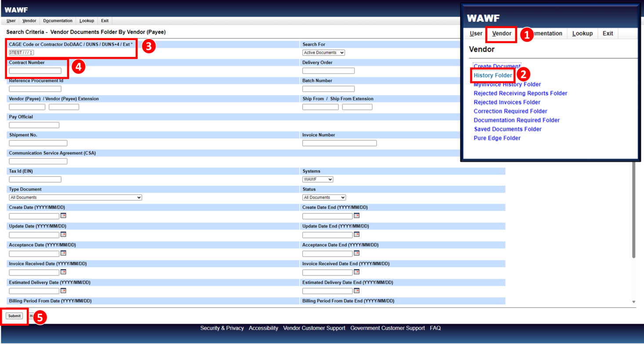Open calendar picker for Invoice Received Date

[x=63, y=272]
